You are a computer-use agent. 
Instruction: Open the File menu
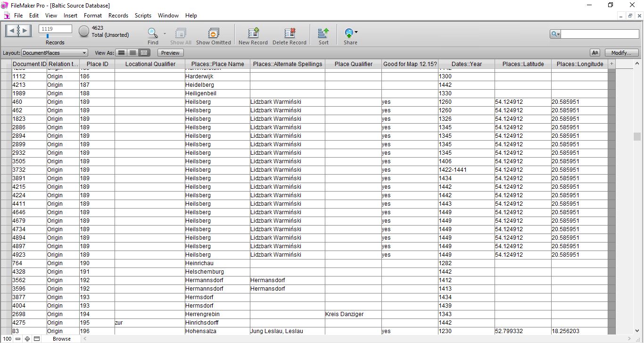coord(18,16)
